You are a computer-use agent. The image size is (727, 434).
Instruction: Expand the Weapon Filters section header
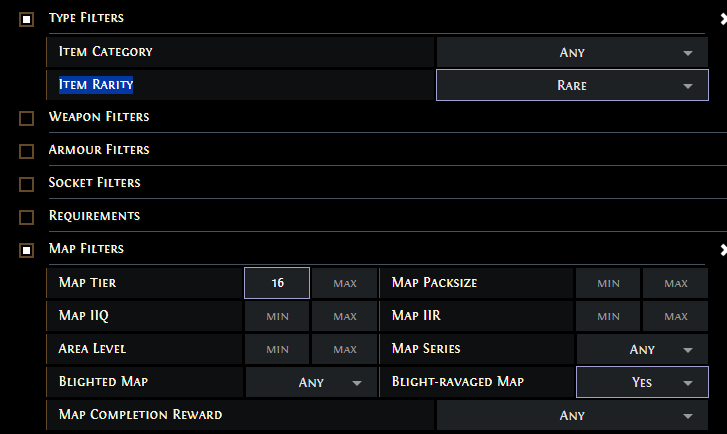pos(99,118)
